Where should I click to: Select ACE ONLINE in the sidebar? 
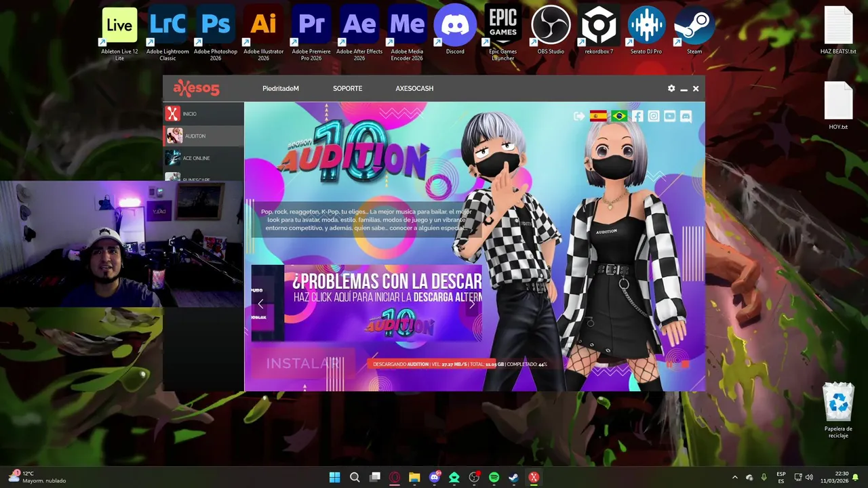[x=203, y=158]
